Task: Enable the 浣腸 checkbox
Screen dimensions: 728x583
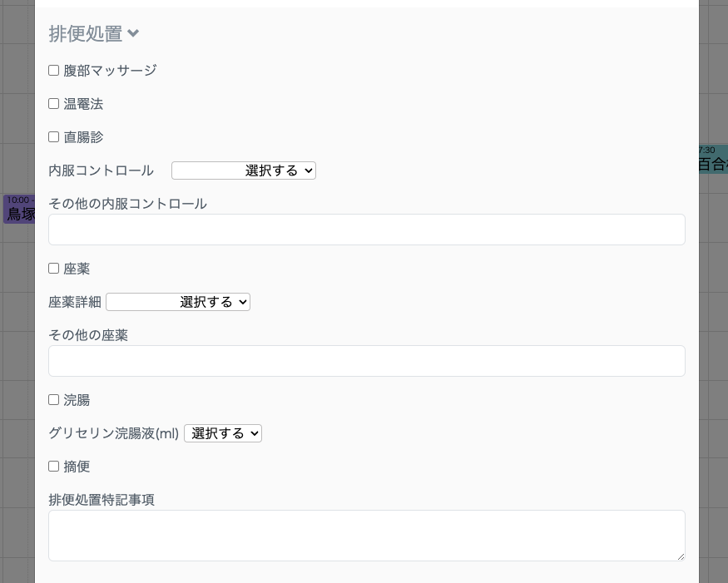Action: (53, 399)
